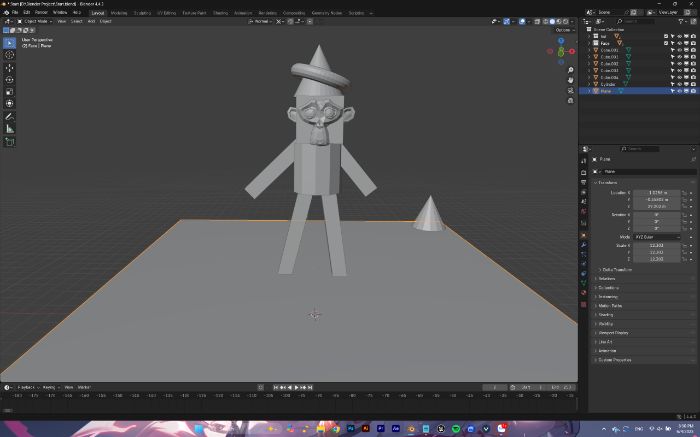700x437 pixels.
Task: Open the Modifiers properties tab (wrench)
Action: (583, 245)
